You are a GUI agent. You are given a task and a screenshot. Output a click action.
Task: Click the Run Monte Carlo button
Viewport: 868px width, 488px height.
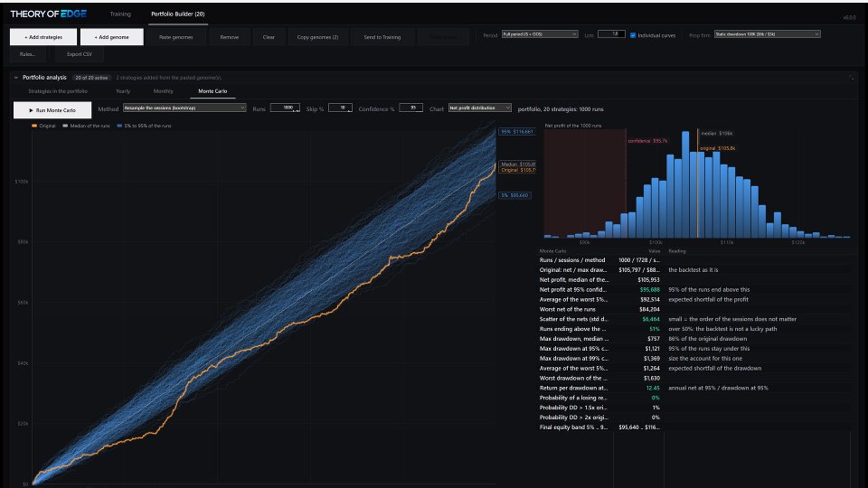(52, 110)
